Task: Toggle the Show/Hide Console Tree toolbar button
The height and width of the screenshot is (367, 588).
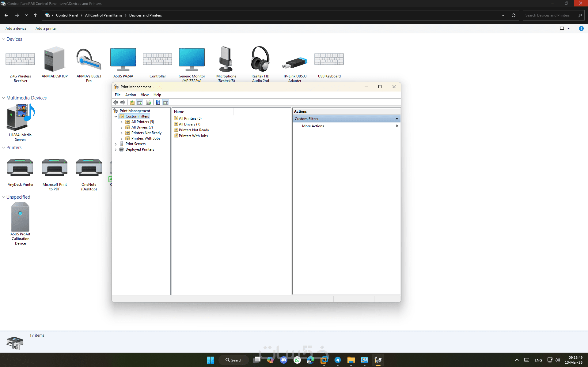Action: (x=140, y=102)
